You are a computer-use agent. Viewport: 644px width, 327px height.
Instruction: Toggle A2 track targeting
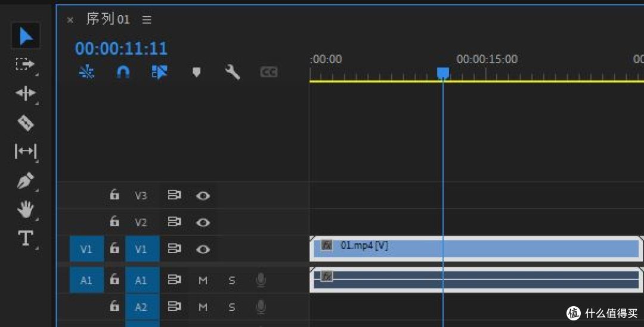tap(142, 307)
